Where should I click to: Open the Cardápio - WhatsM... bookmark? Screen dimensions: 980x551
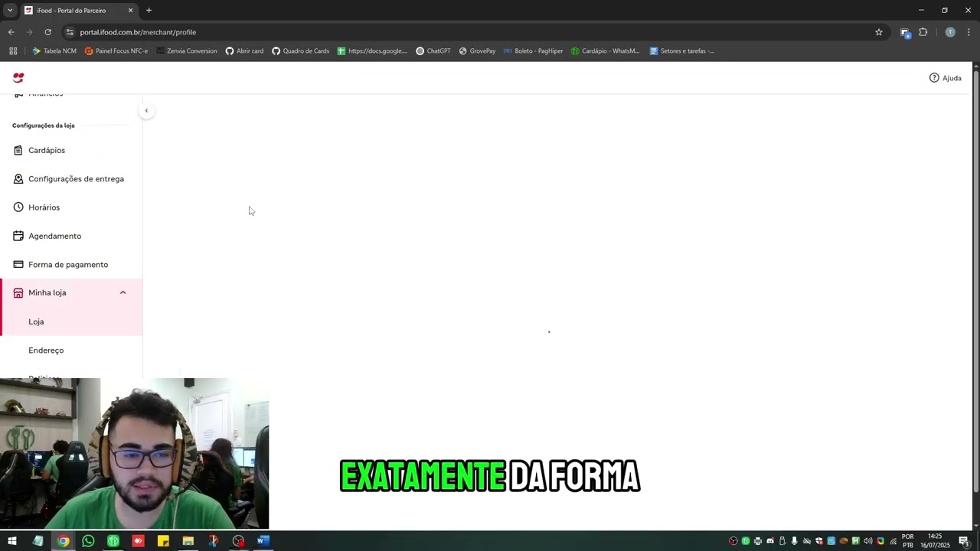click(x=606, y=51)
